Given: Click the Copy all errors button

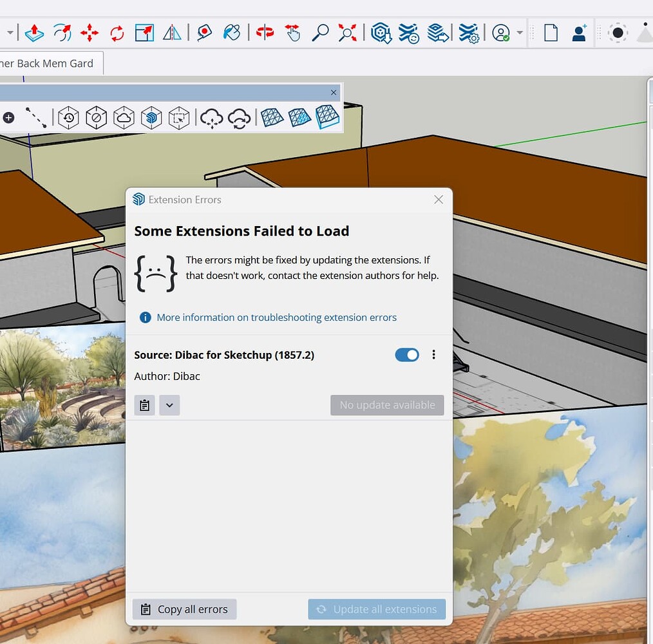Looking at the screenshot, I should point(184,609).
